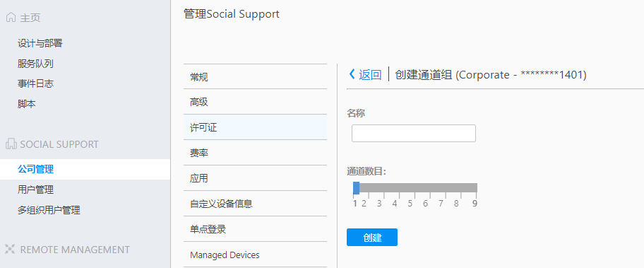This screenshot has height=268, width=644.
Task: Switch to the 费率 settings tab
Action: 255,153
